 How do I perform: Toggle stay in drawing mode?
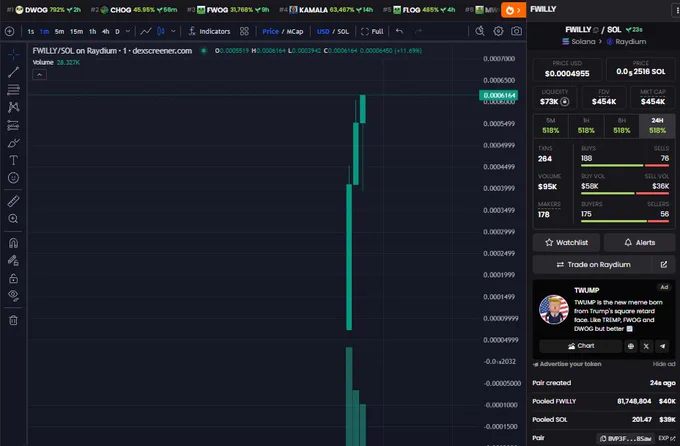13,260
